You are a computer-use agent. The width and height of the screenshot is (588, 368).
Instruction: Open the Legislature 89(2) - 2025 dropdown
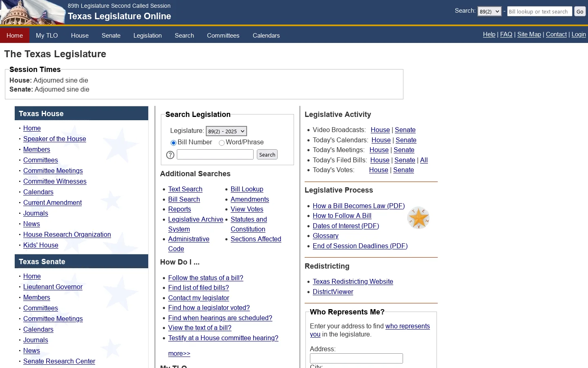[226, 131]
